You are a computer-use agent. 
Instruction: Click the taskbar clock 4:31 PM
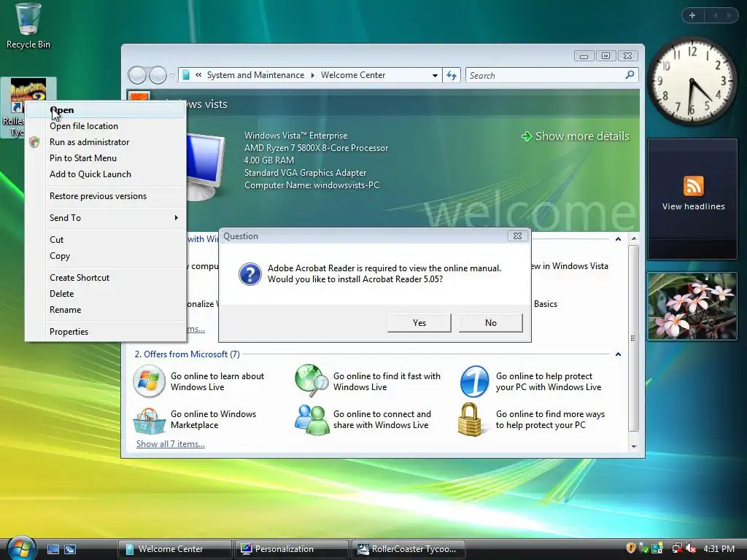[719, 548]
